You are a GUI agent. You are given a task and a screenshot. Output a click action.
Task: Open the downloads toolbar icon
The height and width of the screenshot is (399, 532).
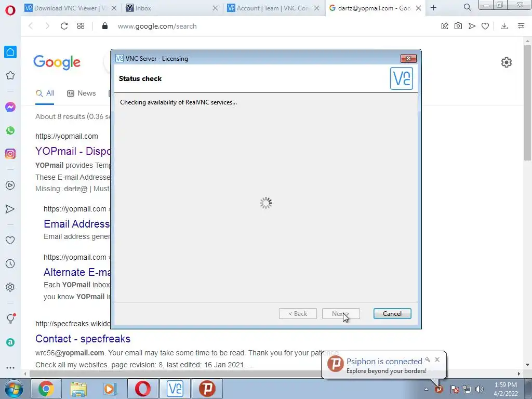(x=504, y=26)
